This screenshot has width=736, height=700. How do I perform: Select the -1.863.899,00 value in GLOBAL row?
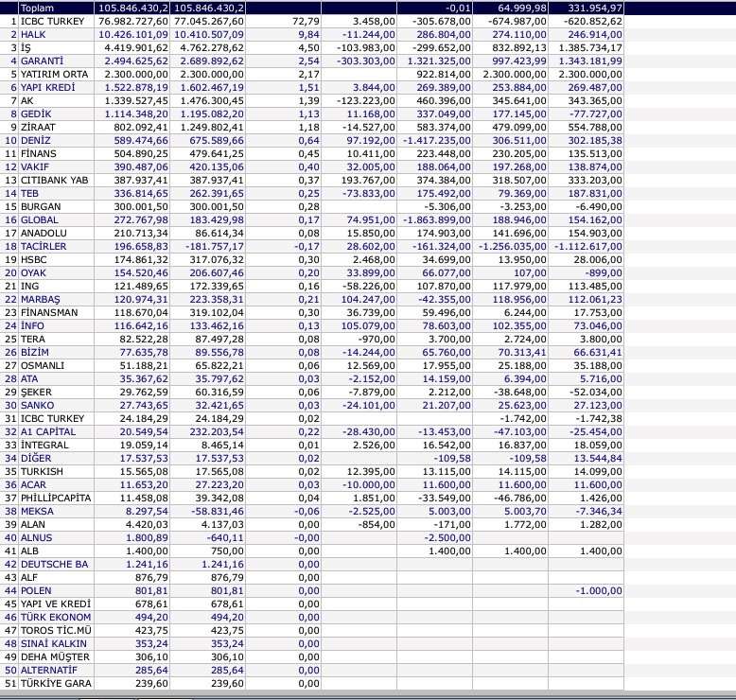point(437,219)
